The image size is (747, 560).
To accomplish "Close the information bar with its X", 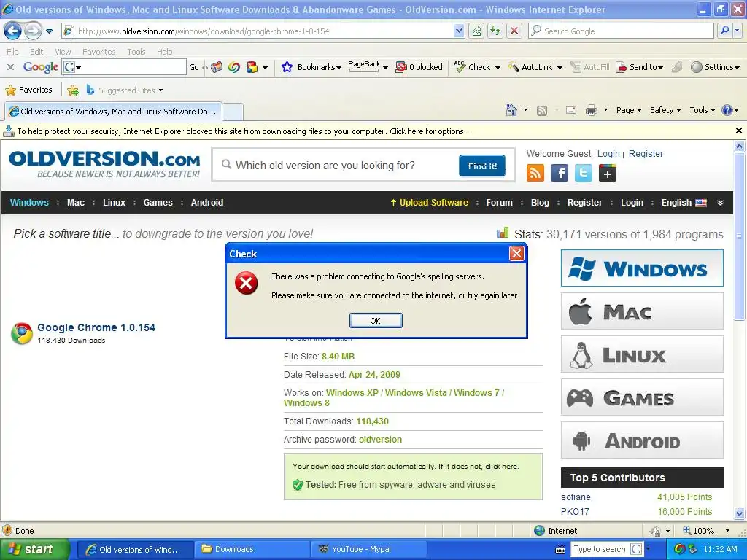I will [x=738, y=131].
